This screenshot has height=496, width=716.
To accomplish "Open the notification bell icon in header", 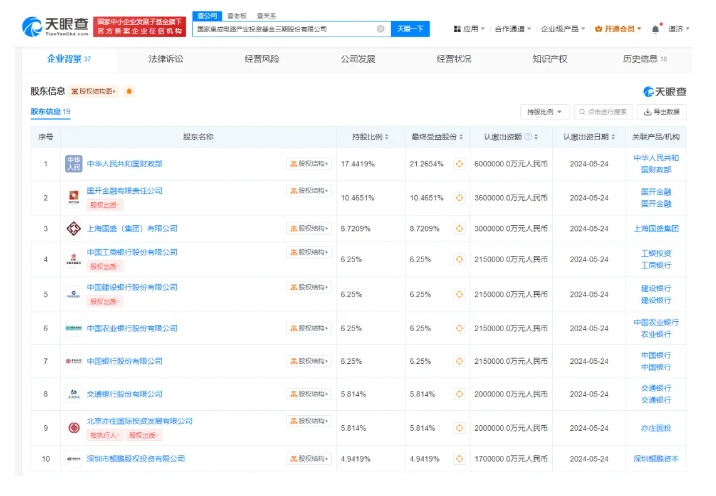I will (x=655, y=29).
